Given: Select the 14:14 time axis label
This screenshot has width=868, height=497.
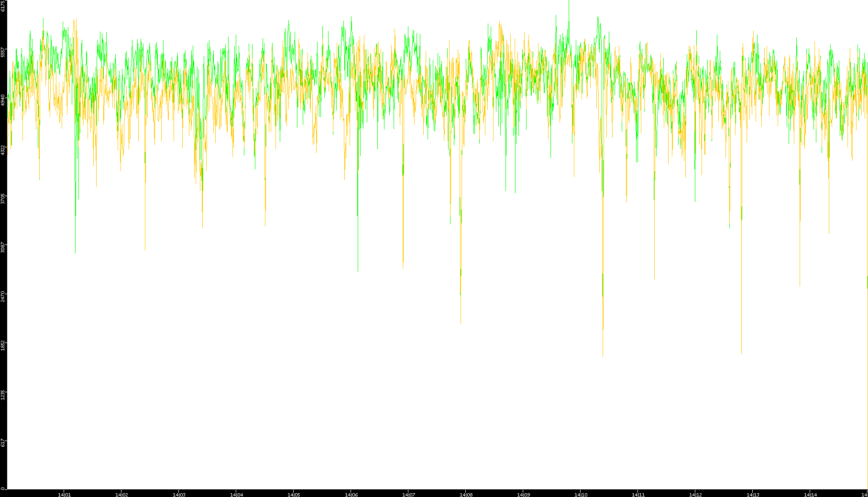Looking at the screenshot, I should coord(810,494).
